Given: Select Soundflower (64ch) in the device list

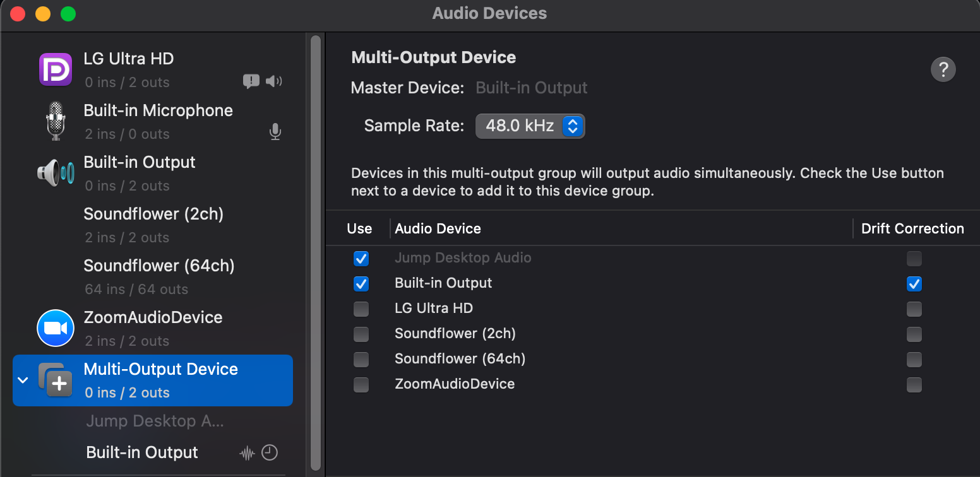Looking at the screenshot, I should (153, 276).
